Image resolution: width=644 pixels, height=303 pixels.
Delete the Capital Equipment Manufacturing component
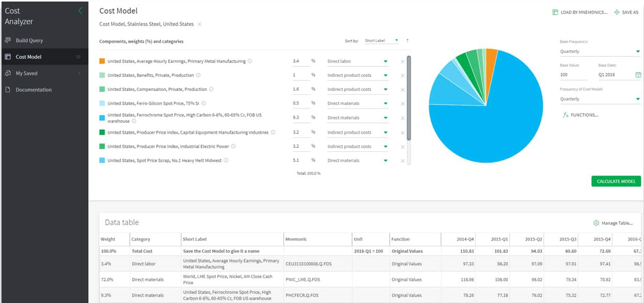tap(403, 133)
